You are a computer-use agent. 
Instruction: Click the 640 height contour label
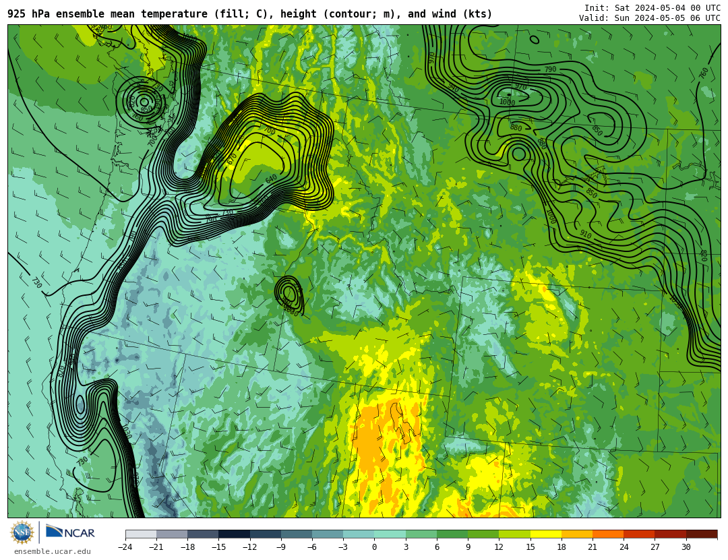(271, 179)
